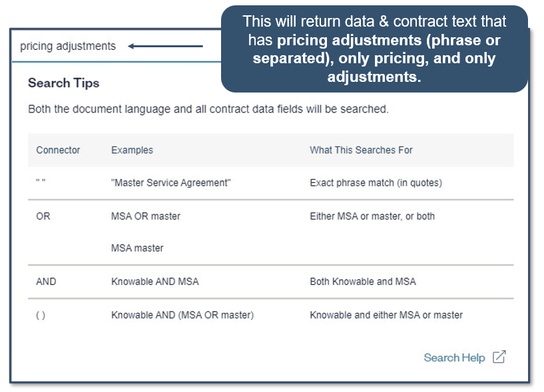The width and height of the screenshot is (544, 392).
Task: Open the Search Help link
Action: (454, 357)
